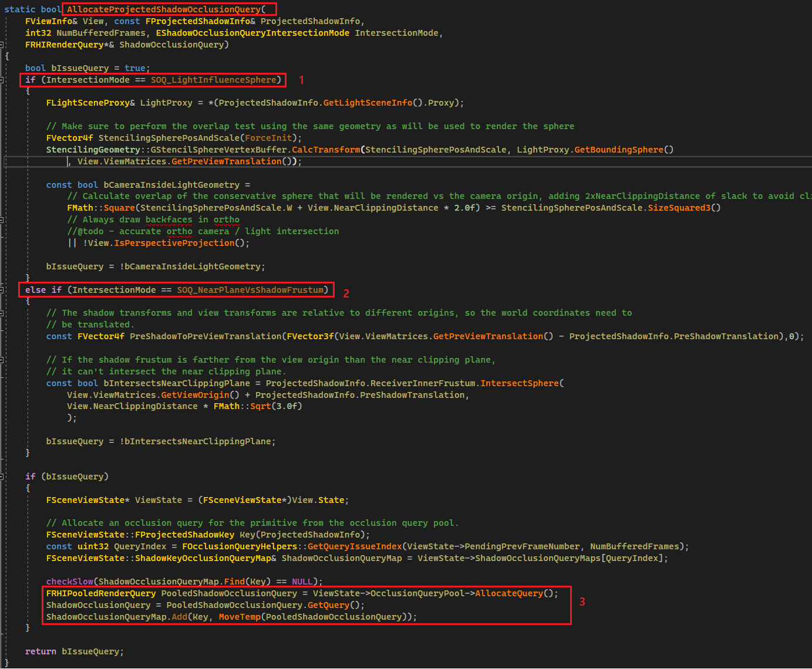Click the AllocateQuery method call

[x=509, y=593]
